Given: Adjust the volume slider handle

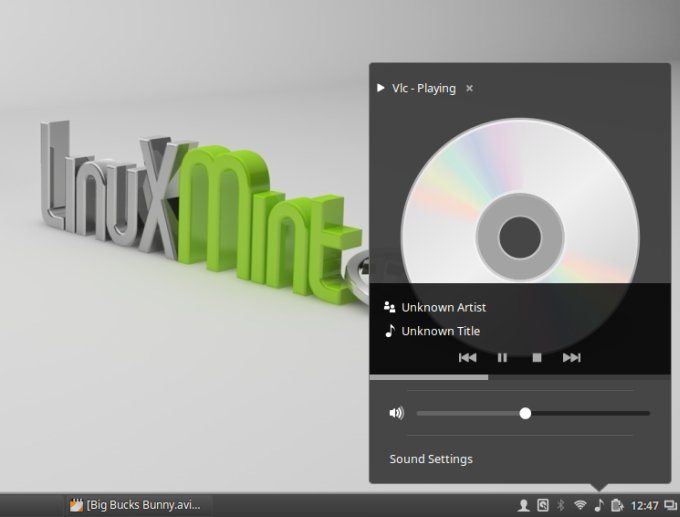Looking at the screenshot, I should coord(525,413).
